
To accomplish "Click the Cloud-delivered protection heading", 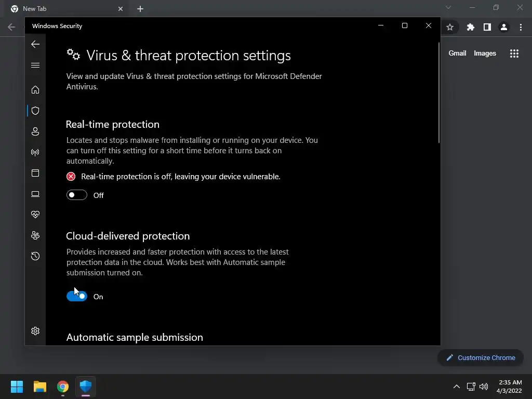I will pos(128,236).
